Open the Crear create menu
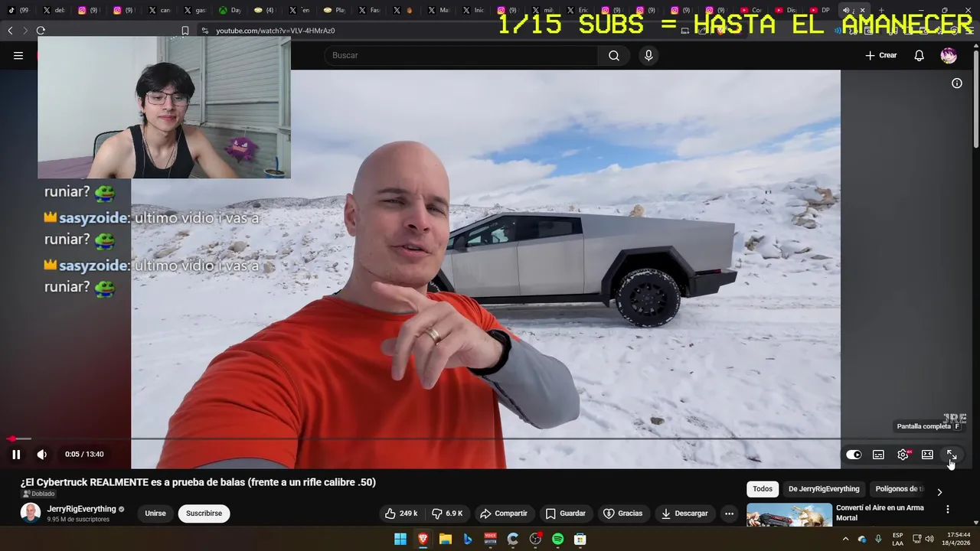The height and width of the screenshot is (551, 980). (x=880, y=55)
